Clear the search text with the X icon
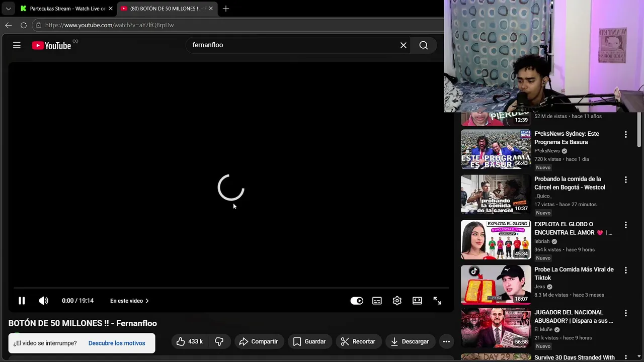This screenshot has height=362, width=644. 404,45
